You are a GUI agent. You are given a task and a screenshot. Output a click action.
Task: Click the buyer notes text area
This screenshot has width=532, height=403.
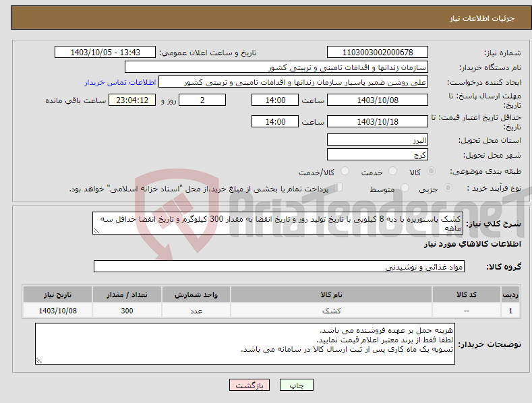[x=245, y=344]
